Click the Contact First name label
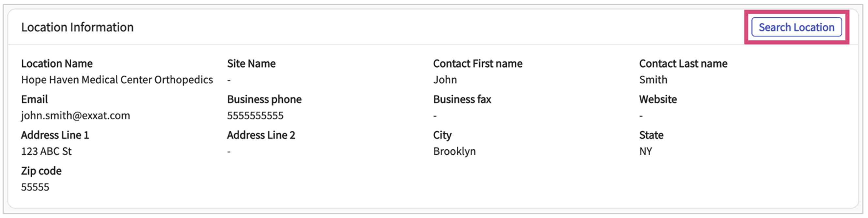 [477, 63]
